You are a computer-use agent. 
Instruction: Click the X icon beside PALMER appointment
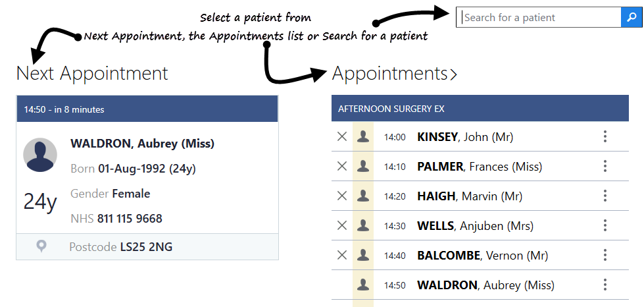(342, 167)
